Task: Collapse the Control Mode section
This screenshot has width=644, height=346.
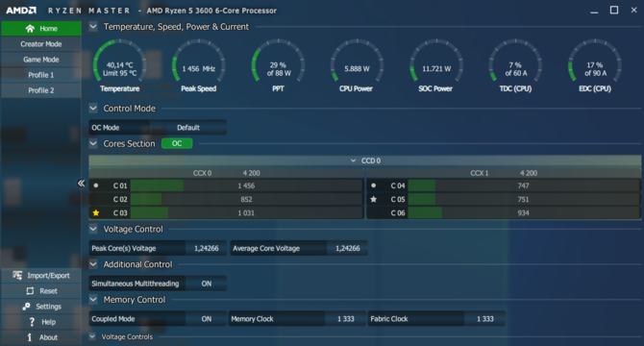Action: [93, 109]
